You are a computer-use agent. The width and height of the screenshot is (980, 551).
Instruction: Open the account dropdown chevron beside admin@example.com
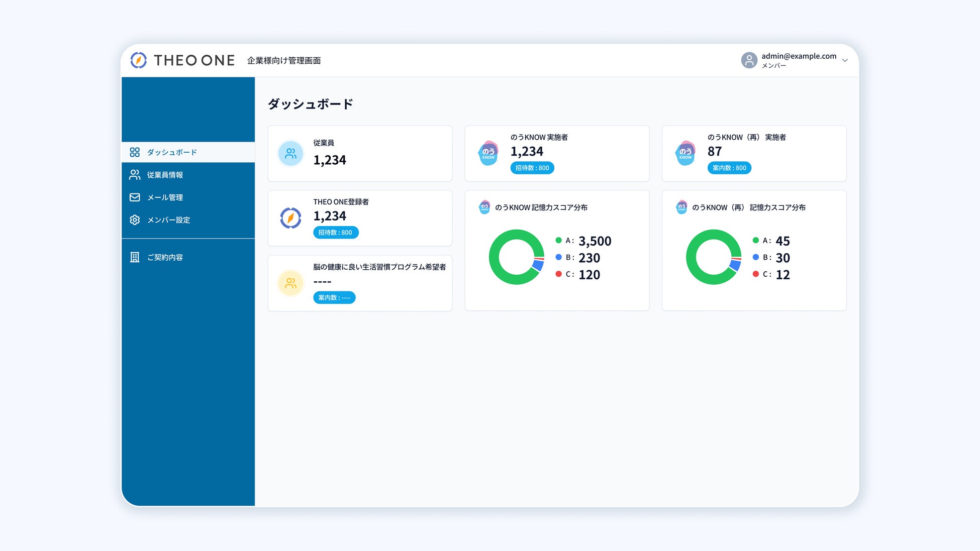[x=845, y=60]
